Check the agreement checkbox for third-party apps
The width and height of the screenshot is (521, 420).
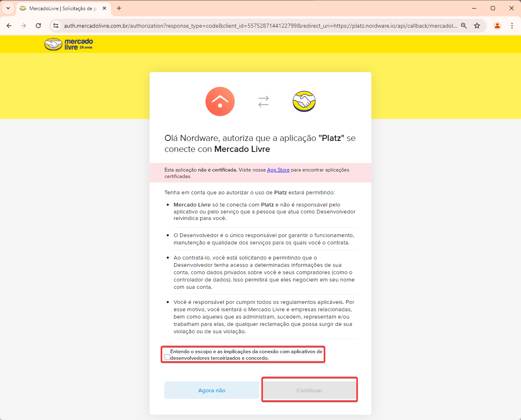pyautogui.click(x=167, y=357)
